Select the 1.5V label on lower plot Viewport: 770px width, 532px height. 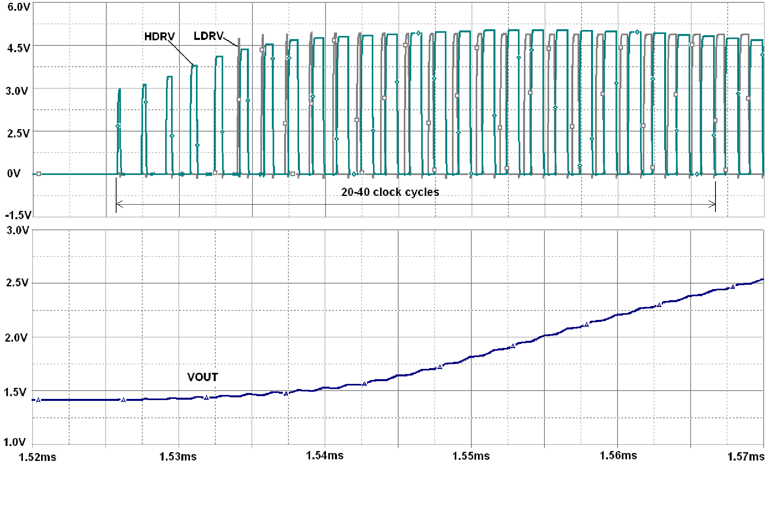[x=15, y=392]
